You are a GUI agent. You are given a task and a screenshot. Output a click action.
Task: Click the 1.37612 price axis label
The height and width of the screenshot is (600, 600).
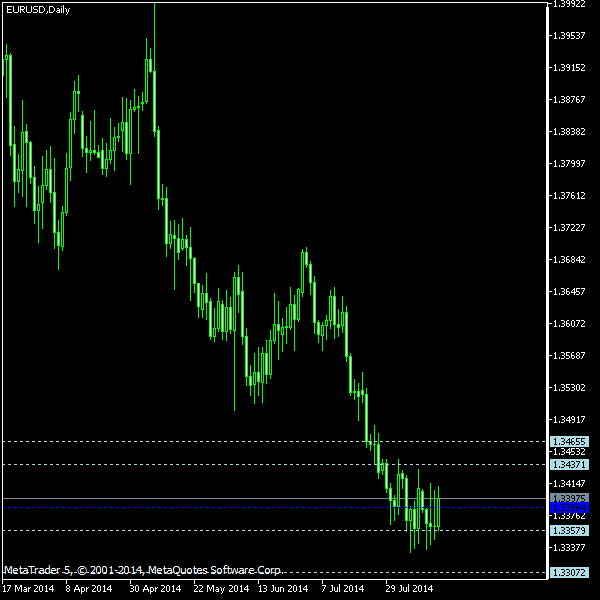coord(569,196)
